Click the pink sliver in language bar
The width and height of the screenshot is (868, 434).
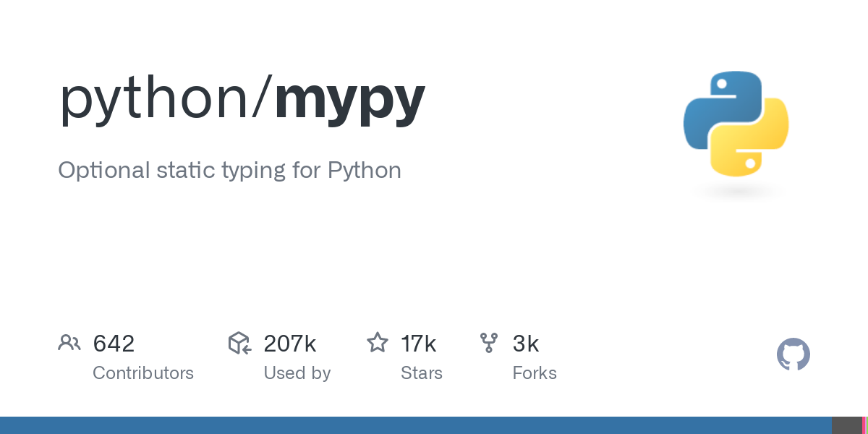pos(864,425)
